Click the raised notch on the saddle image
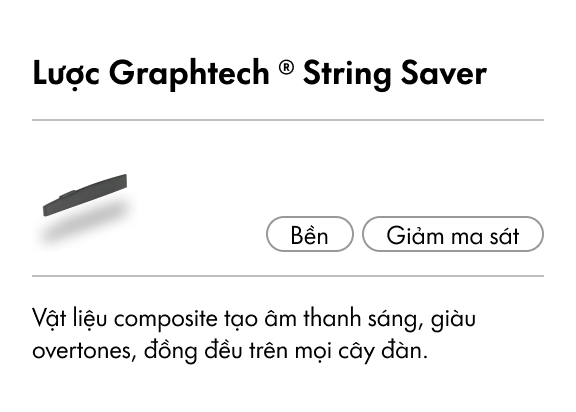 [68, 194]
